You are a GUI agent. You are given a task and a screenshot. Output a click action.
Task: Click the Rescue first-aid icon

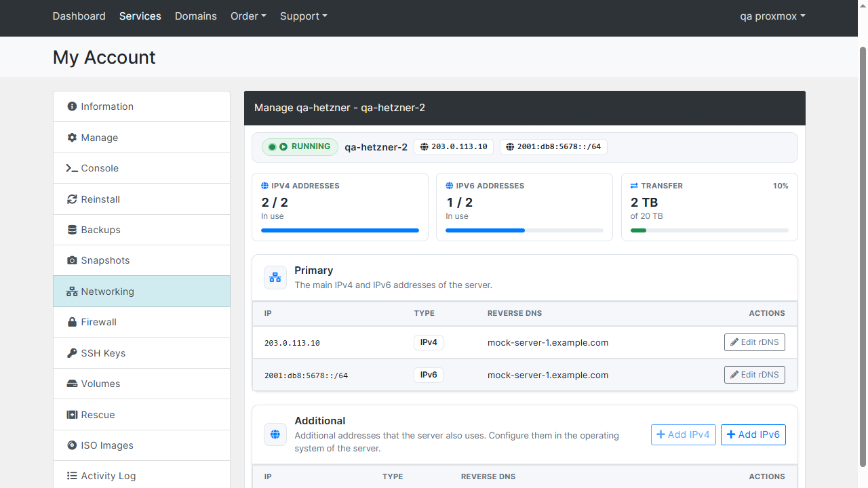click(x=72, y=415)
